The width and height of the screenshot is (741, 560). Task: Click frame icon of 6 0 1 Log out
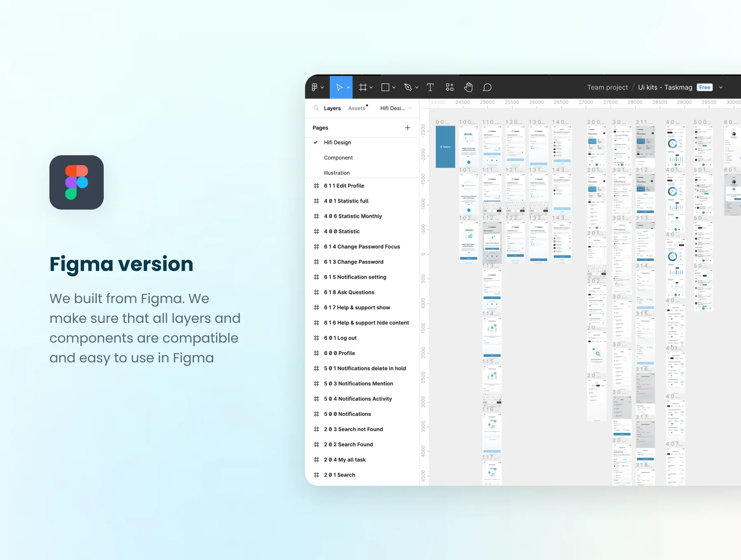316,338
